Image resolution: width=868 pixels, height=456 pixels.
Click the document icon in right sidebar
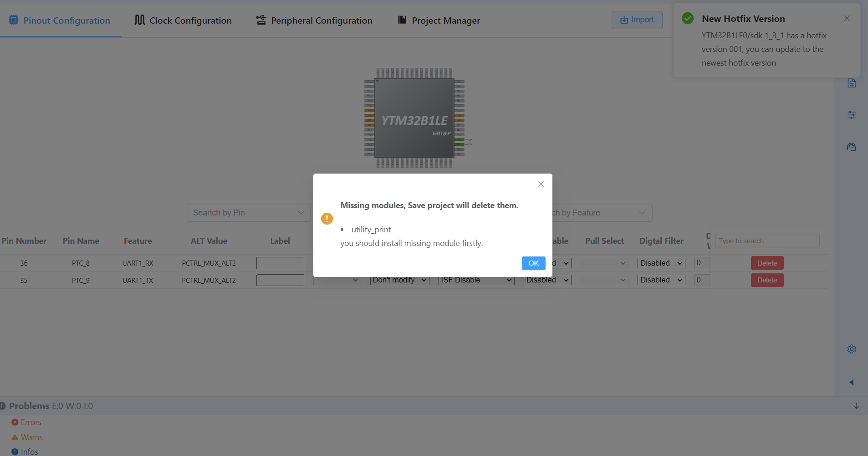(x=851, y=83)
